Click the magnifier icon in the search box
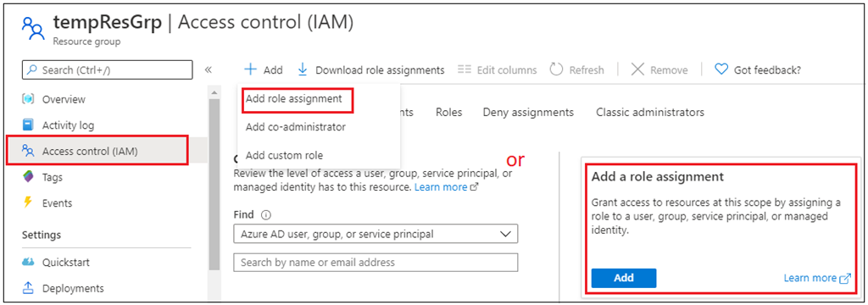868x305 pixels. click(x=33, y=69)
